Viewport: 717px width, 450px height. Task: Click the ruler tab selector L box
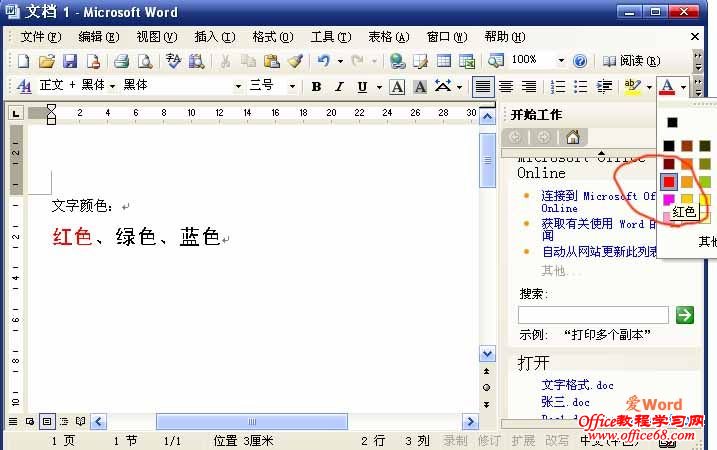click(x=16, y=113)
